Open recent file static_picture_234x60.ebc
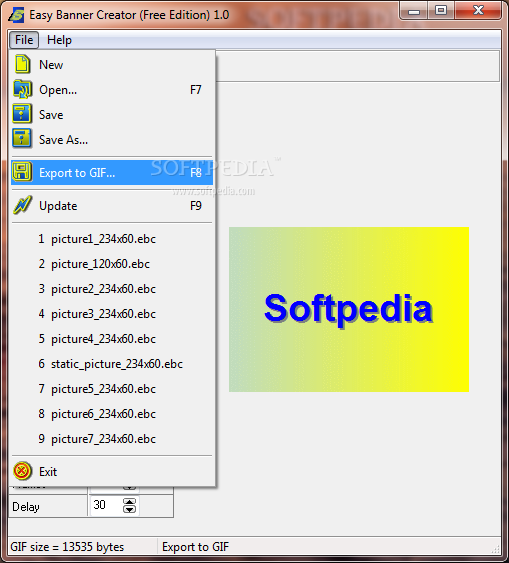Viewport: 509px width, 563px height. (x=112, y=364)
